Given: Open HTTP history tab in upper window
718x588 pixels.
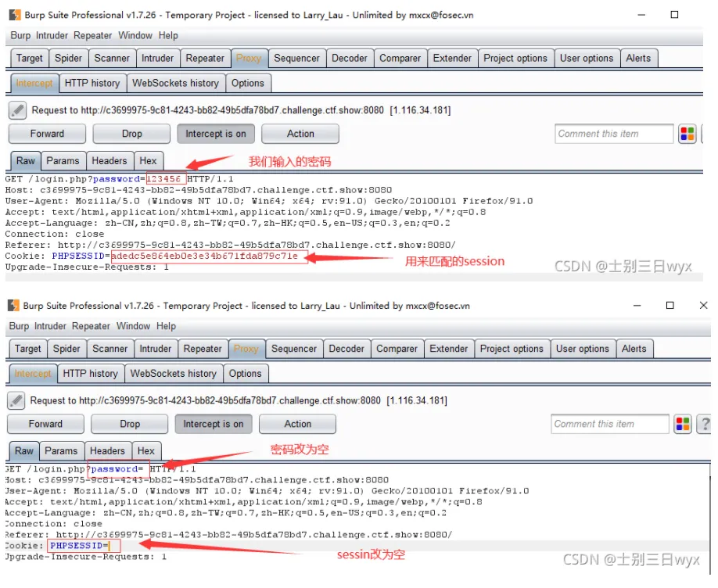Looking at the screenshot, I should coord(92,83).
